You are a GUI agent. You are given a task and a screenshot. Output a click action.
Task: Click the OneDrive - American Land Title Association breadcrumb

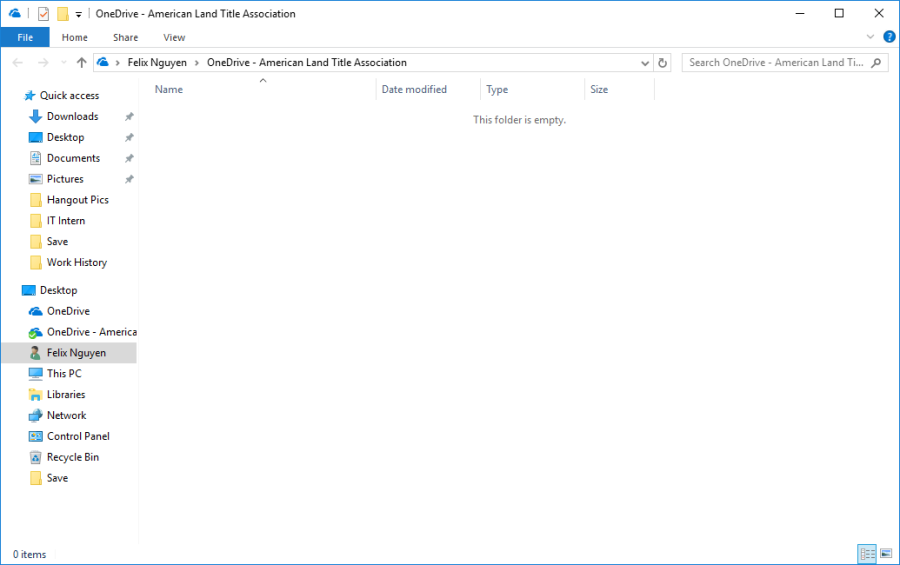pyautogui.click(x=307, y=63)
